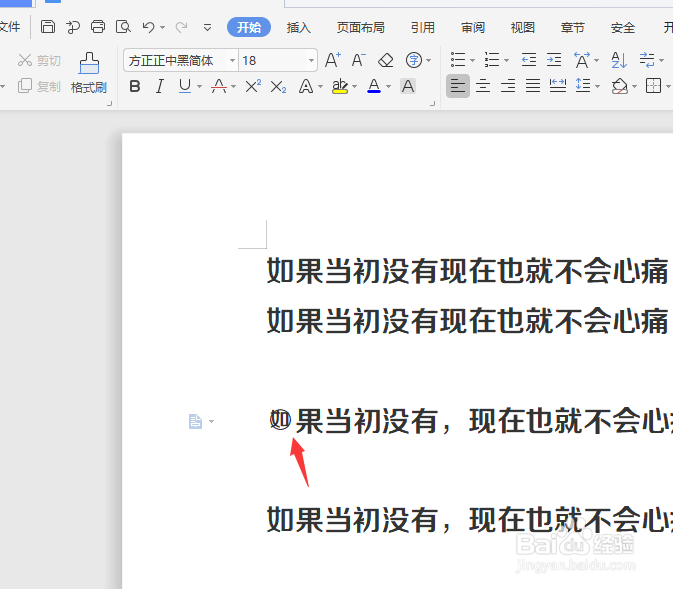Select Justify alignment
Viewport: 673px width, 589px height.
point(533,86)
